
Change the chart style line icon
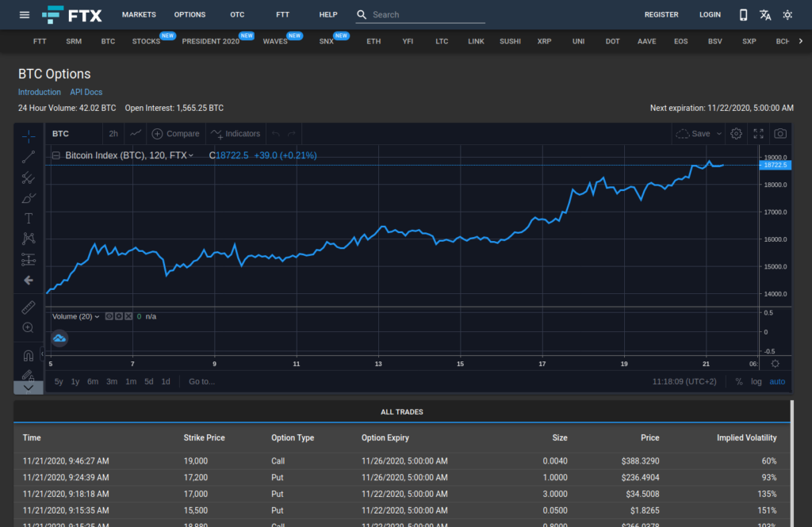(136, 134)
